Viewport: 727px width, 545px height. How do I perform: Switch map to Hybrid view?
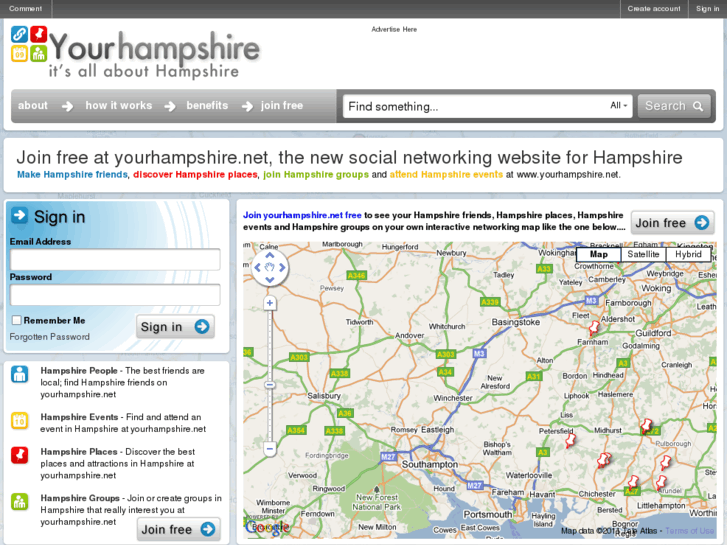688,254
